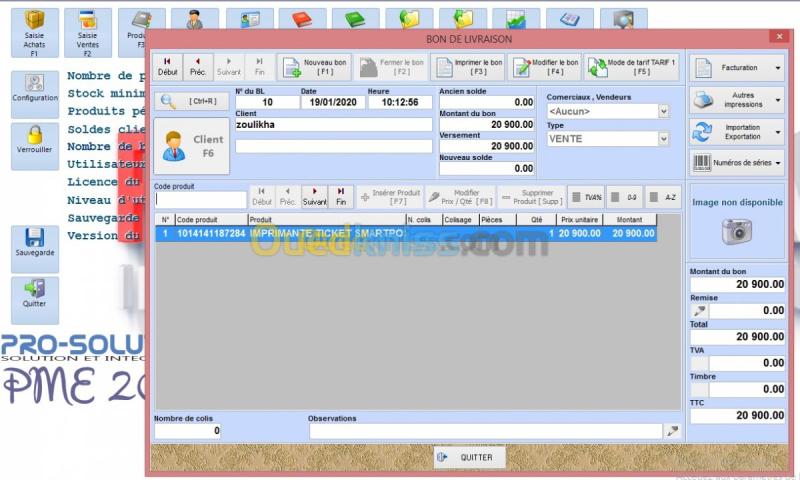Viewport: 800px width, 480px height.
Task: Click the Client name field zoulikha
Action: [334, 124]
